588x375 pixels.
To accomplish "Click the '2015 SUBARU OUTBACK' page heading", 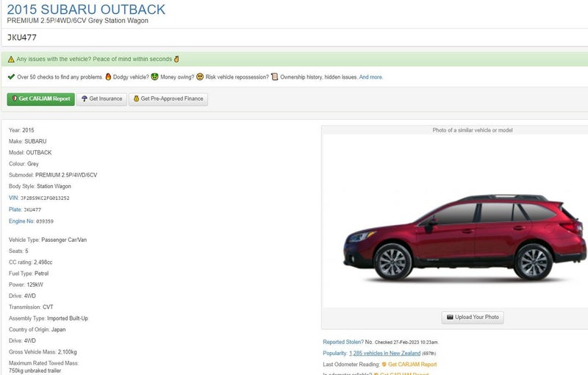I will click(x=86, y=10).
